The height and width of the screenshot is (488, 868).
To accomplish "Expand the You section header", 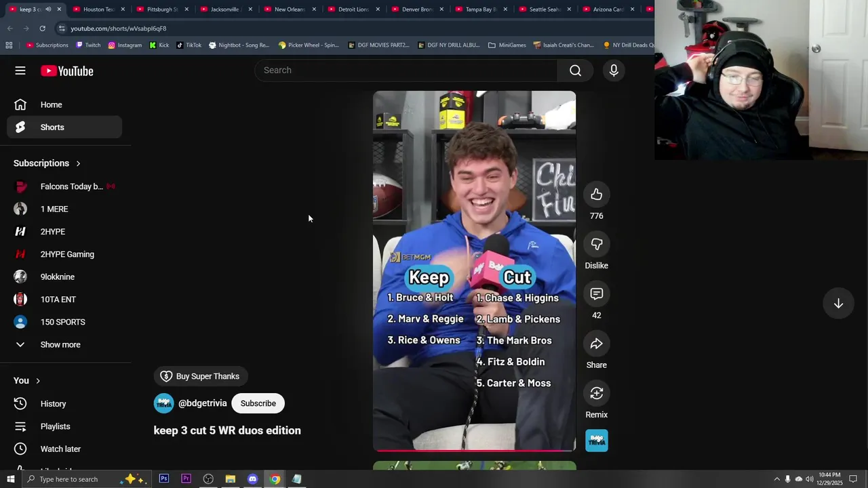I will coord(27,381).
